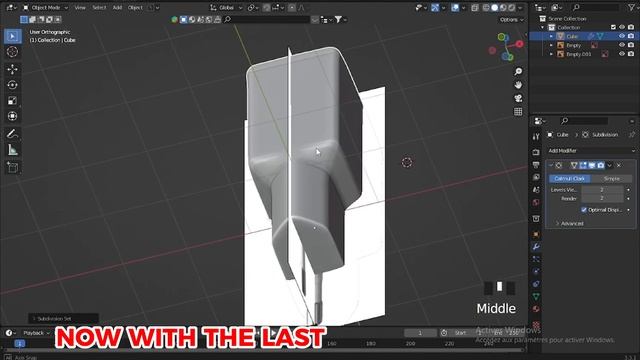The image size is (640, 360).
Task: Open the View menu
Action: coord(80,7)
